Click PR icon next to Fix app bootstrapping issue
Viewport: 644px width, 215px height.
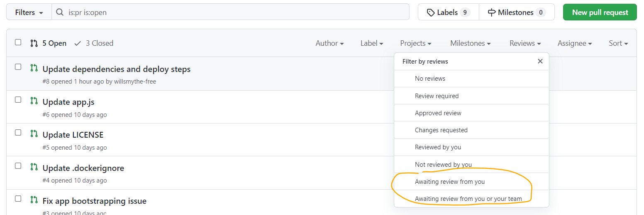coord(34,200)
